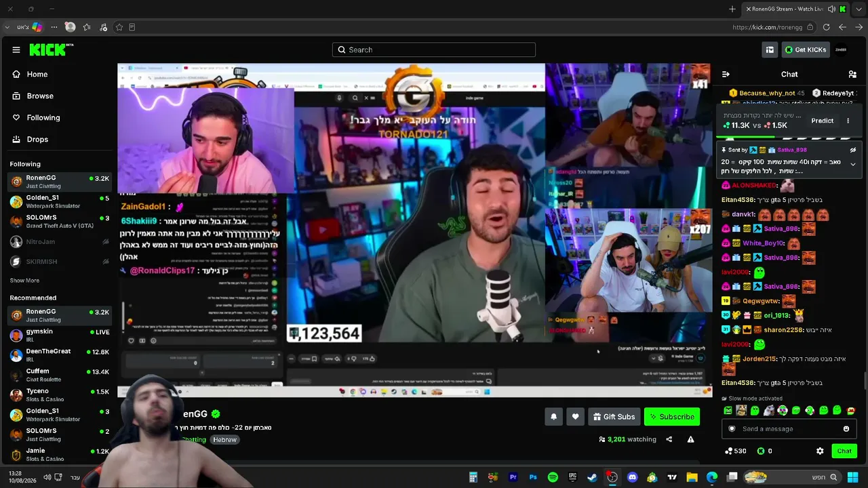Click the Get KICKs button
The image size is (868, 488).
[805, 49]
